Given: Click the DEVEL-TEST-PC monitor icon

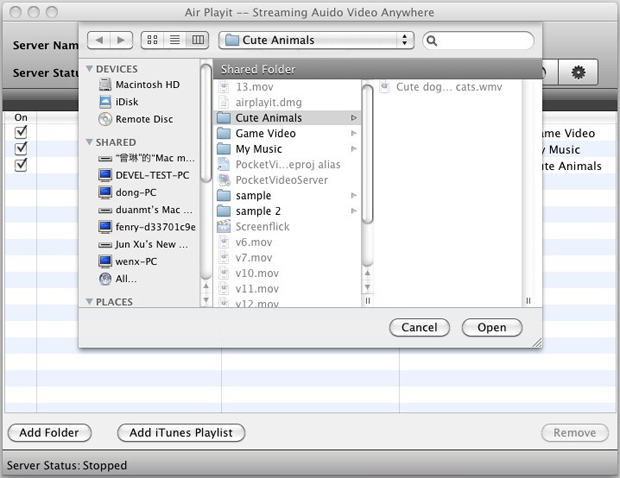Looking at the screenshot, I should coord(105,175).
